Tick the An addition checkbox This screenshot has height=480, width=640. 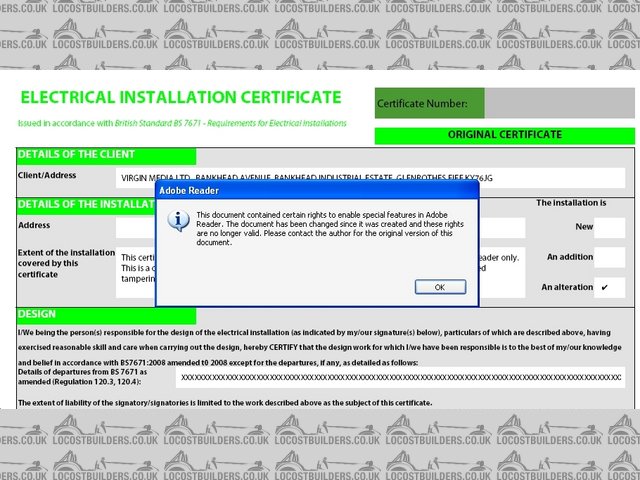point(608,257)
